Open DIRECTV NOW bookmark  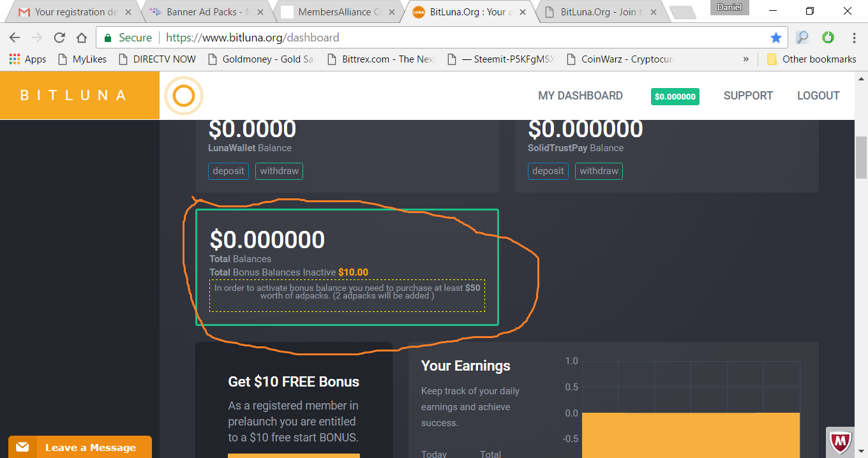click(157, 59)
